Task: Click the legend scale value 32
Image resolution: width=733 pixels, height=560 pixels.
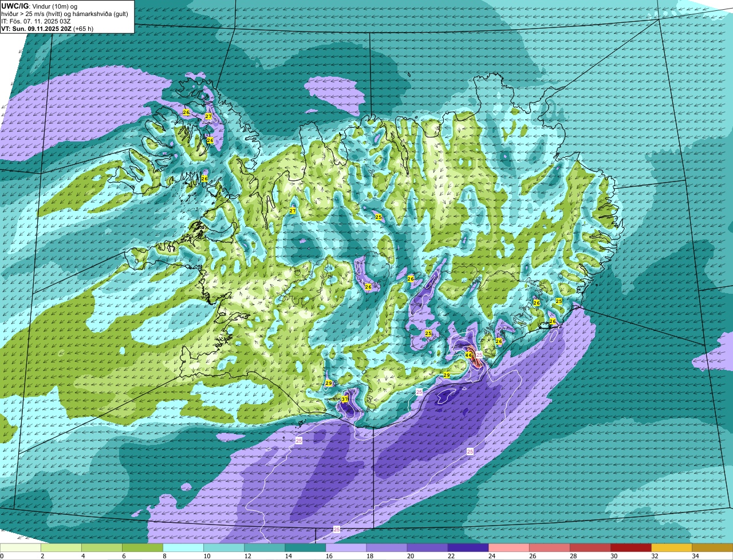Action: (x=653, y=556)
